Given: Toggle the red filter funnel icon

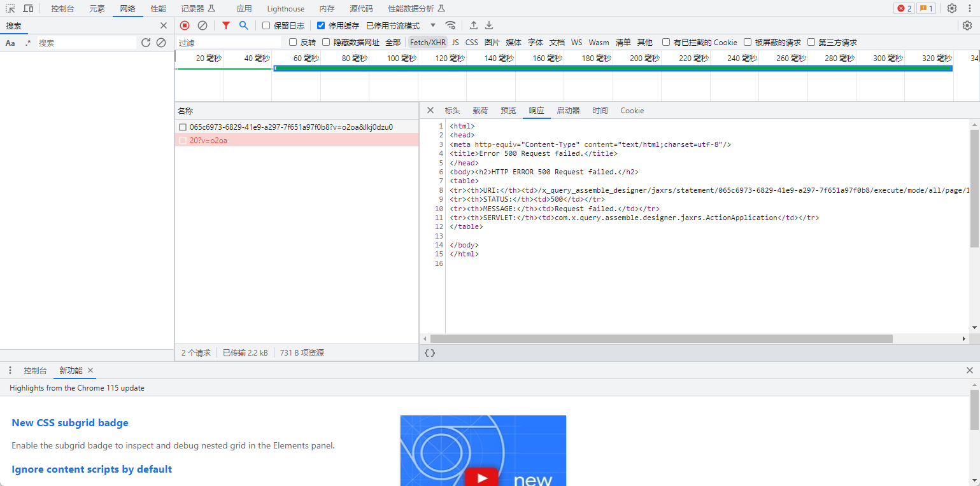Looking at the screenshot, I should [226, 25].
